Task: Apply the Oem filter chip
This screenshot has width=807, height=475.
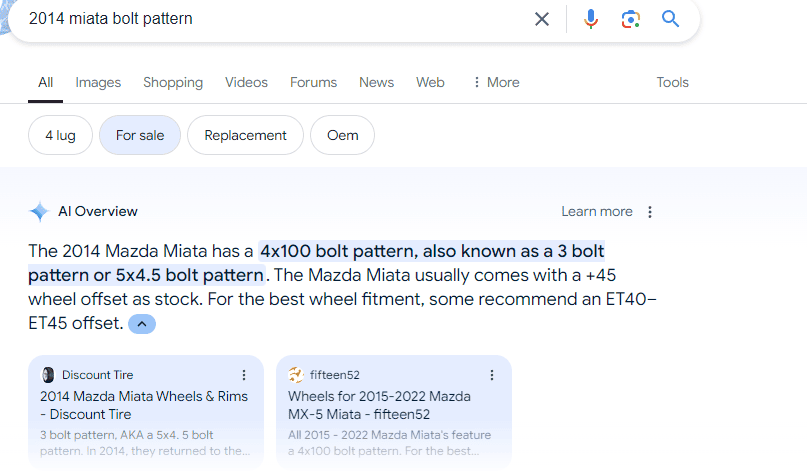Action: pos(342,135)
